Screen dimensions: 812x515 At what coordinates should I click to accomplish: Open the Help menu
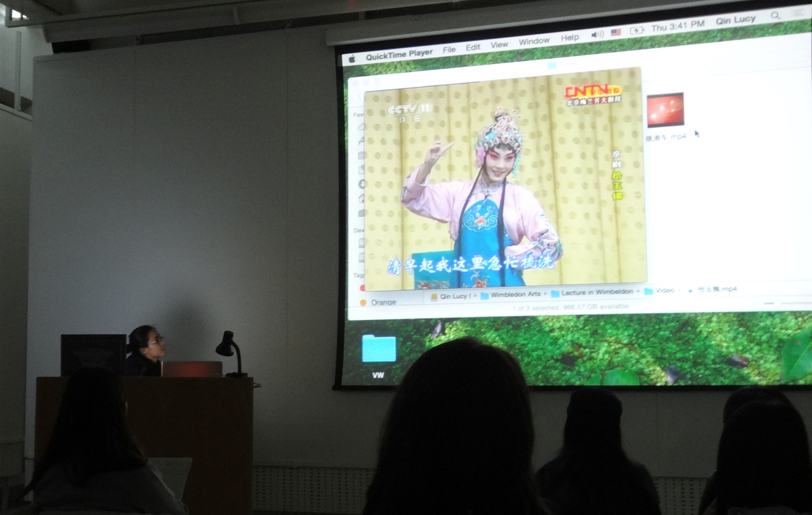[570, 37]
